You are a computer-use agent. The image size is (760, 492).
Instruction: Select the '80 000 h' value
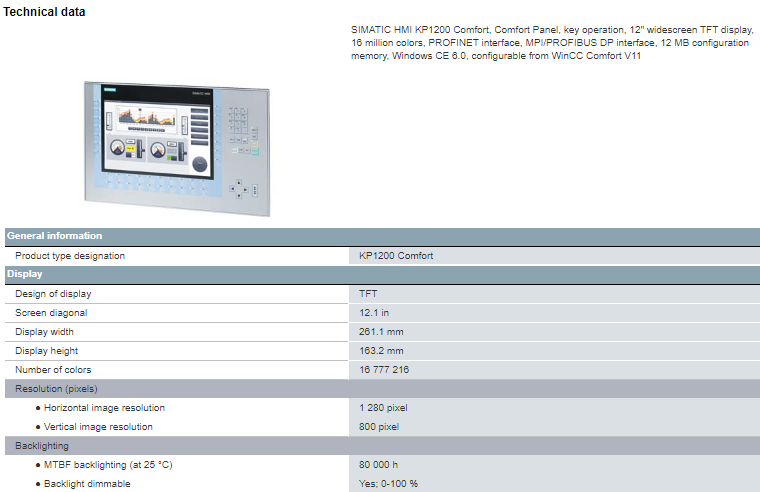378,464
